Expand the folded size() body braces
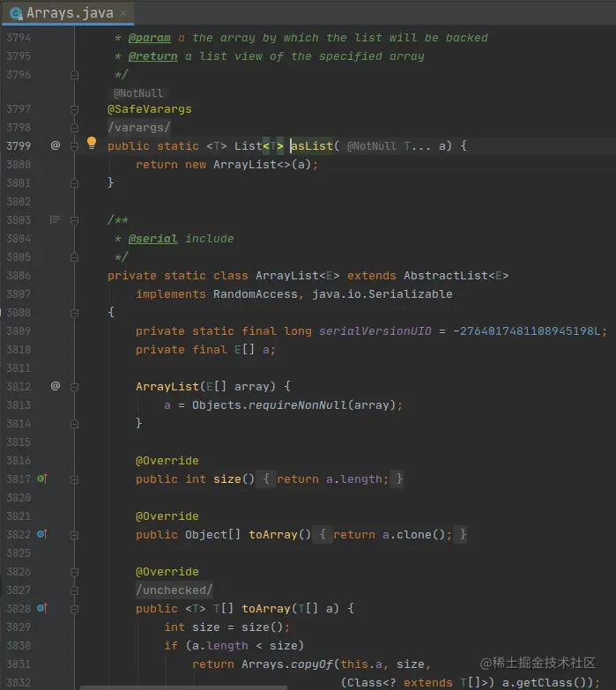Screen dimensions: 616x690 (329, 479)
